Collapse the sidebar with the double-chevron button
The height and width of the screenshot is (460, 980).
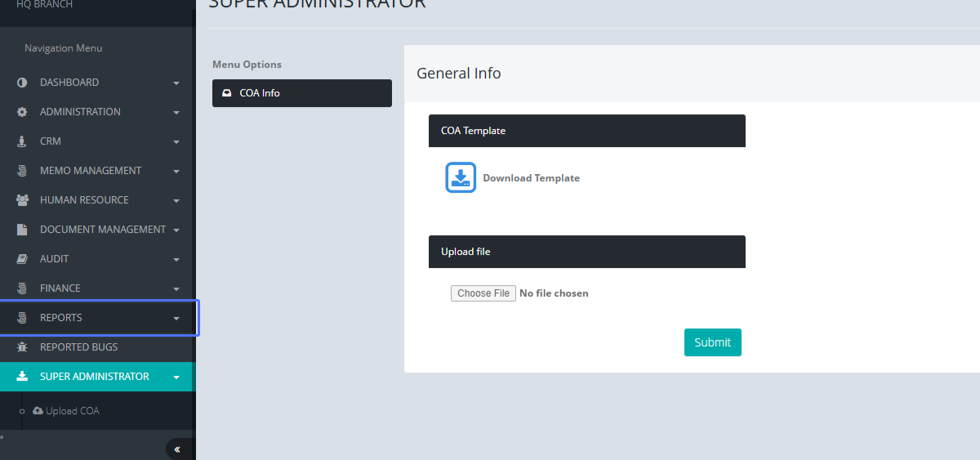point(177,449)
